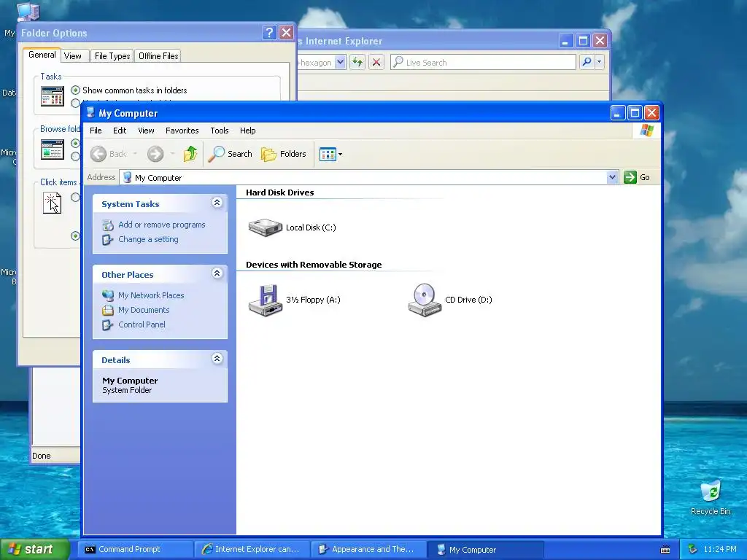Switch to File Types tab in Folder Options

[x=112, y=56]
